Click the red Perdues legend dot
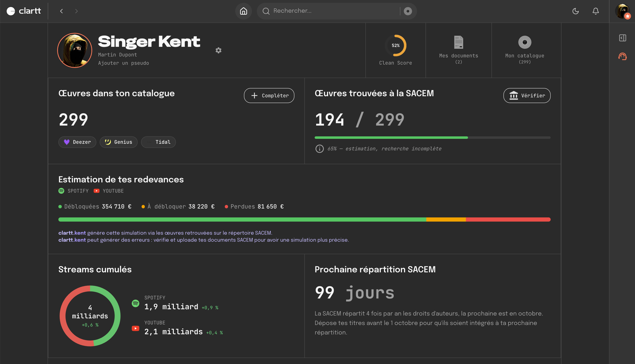Image resolution: width=635 pixels, height=364 pixels. pyautogui.click(x=226, y=206)
